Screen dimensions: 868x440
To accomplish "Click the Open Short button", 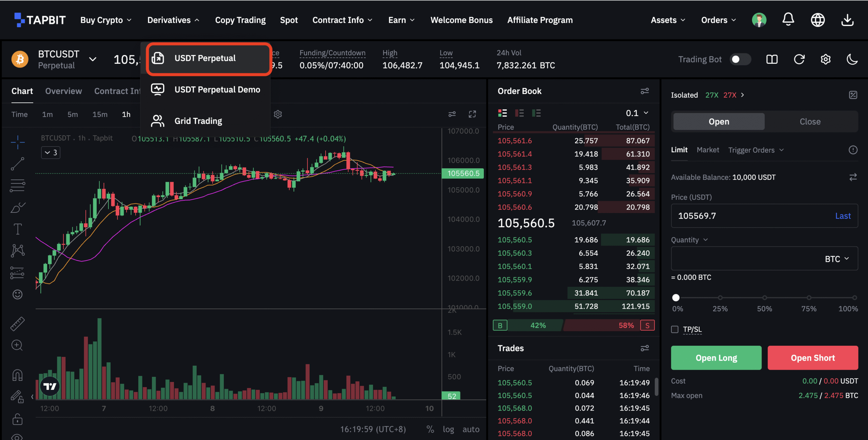I will pos(812,358).
